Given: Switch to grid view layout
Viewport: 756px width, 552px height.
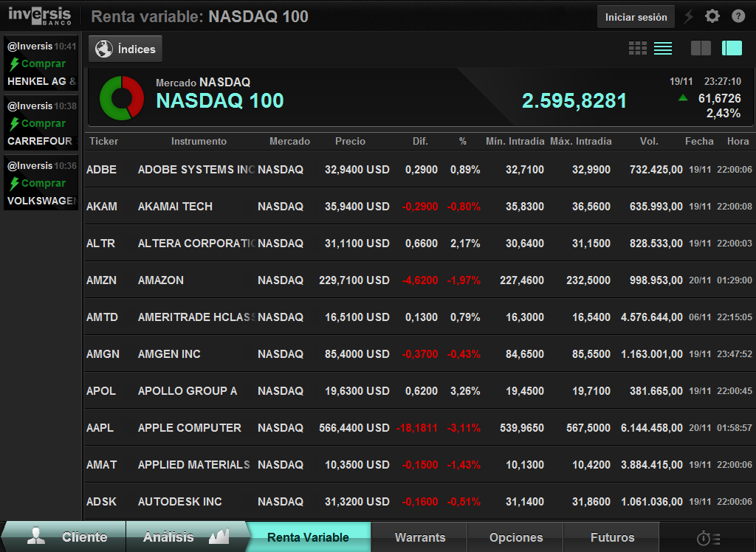Looking at the screenshot, I should [638, 48].
